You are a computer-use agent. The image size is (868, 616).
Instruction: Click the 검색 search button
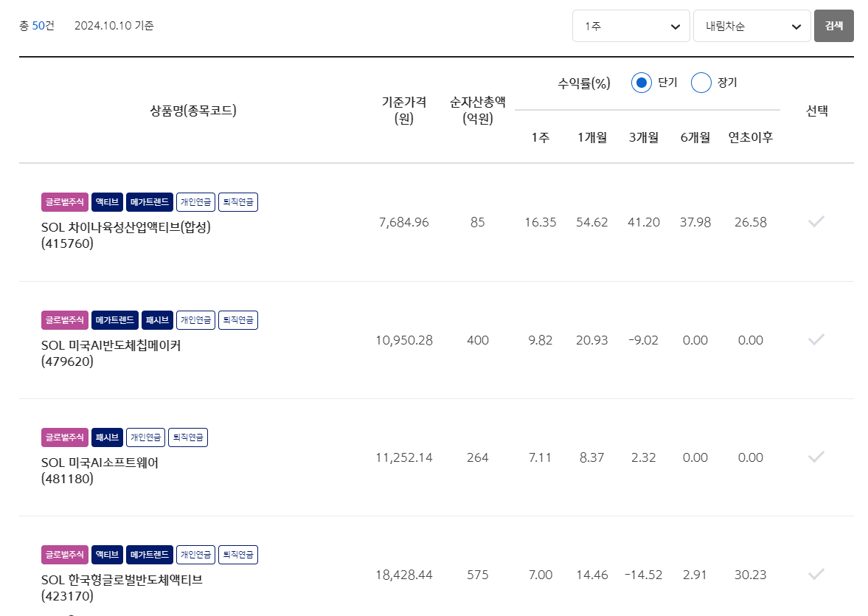click(x=833, y=26)
